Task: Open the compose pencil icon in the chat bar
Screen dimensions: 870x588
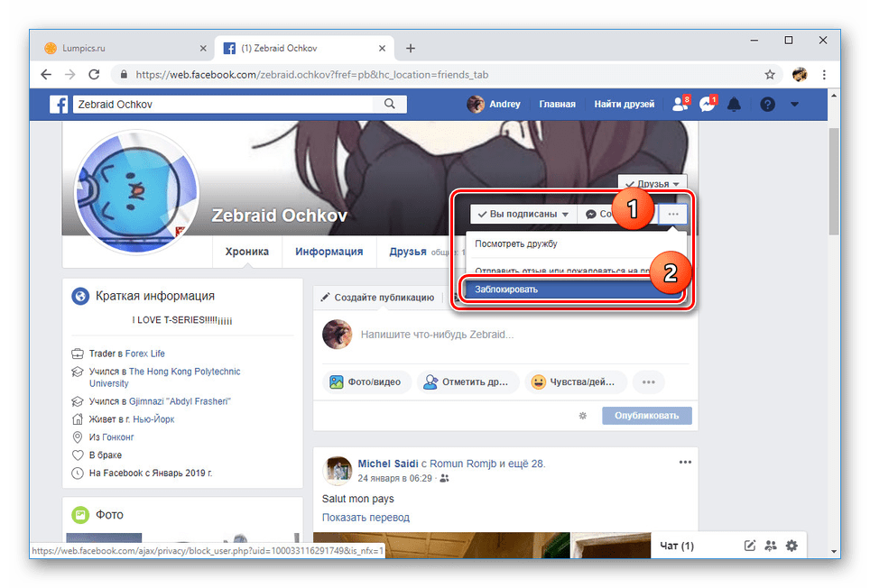Action: point(749,546)
